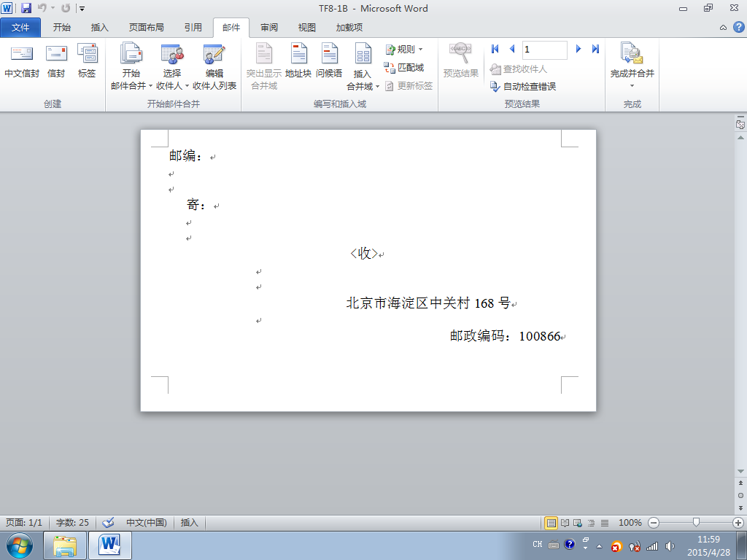Click 自动检查错误 button
The image size is (747, 560).
523,86
